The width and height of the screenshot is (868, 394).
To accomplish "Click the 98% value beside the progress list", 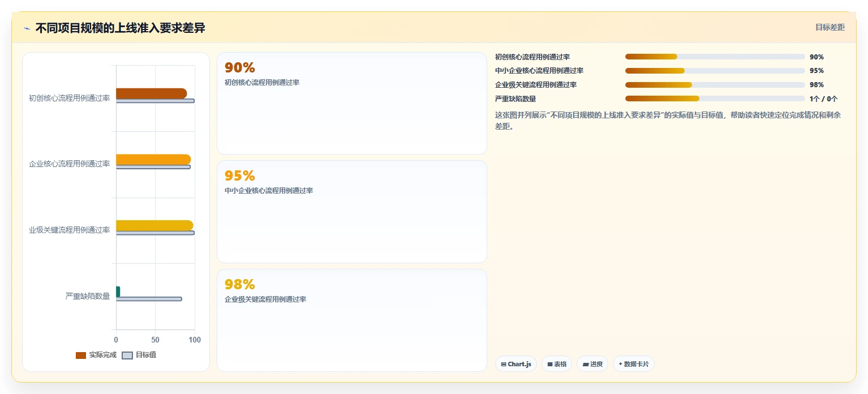I will pos(817,84).
